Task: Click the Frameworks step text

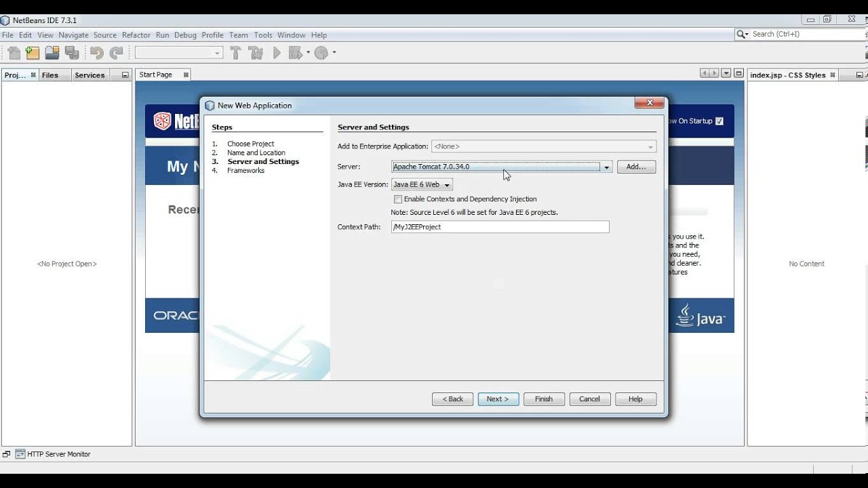Action: click(x=245, y=171)
